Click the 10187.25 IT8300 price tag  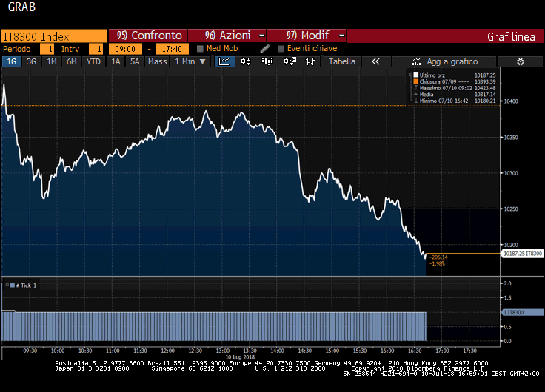pos(522,254)
